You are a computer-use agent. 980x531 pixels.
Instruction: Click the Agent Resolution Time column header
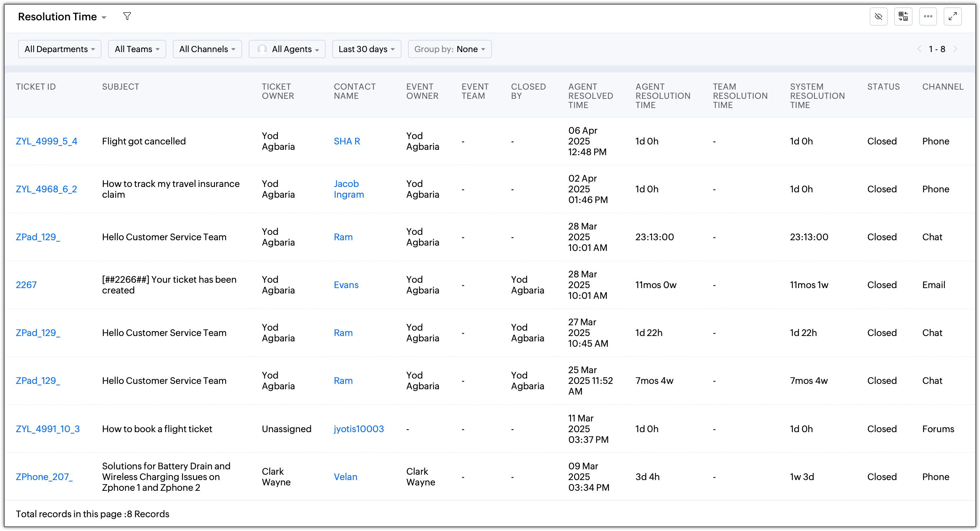point(662,96)
